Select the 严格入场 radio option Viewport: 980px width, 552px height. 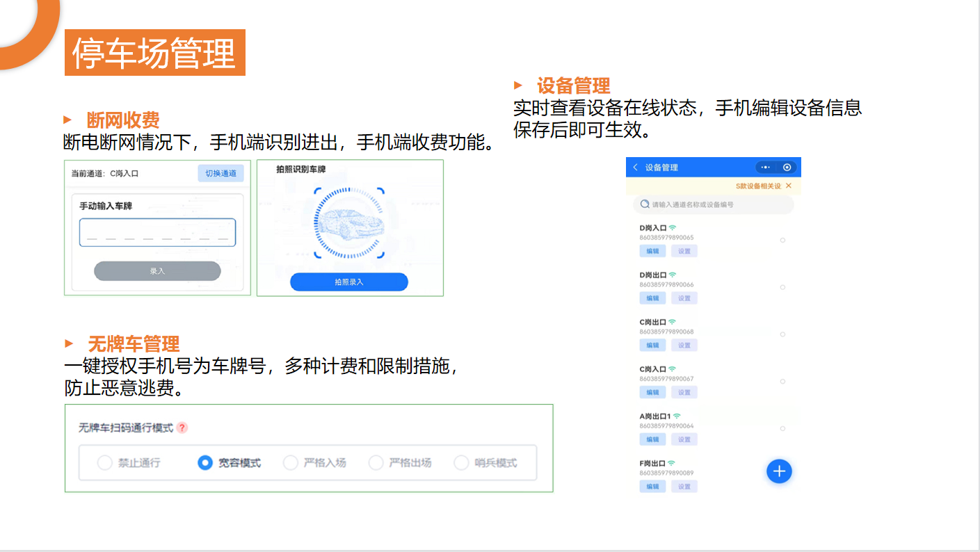(x=291, y=463)
